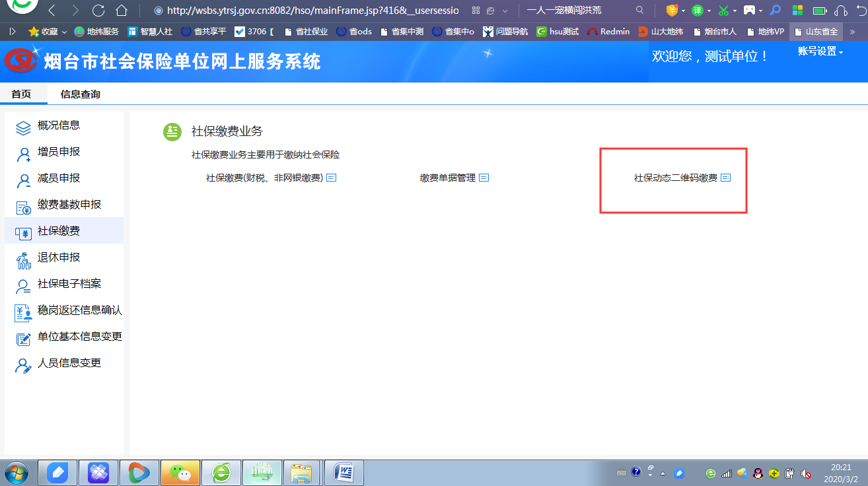Open the 缴费单据管理 link
This screenshot has width=868, height=486.
pyautogui.click(x=447, y=178)
